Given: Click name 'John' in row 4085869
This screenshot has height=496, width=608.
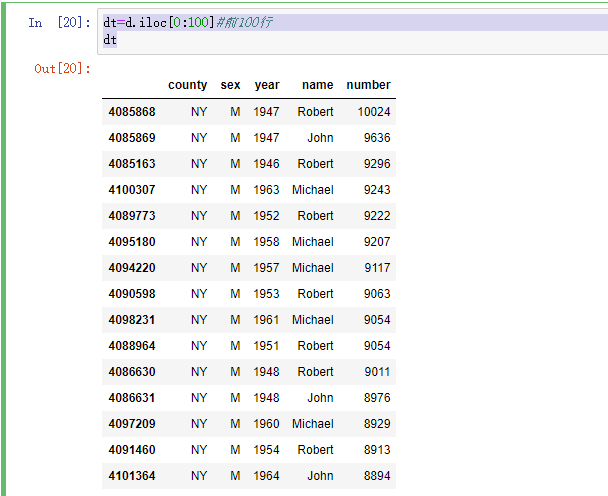Looking at the screenshot, I should (320, 138).
